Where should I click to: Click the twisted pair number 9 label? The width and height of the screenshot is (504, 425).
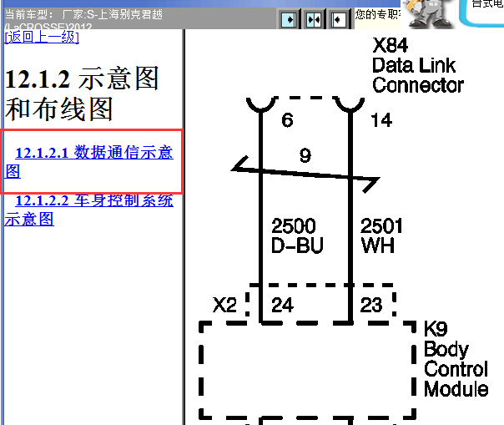(x=305, y=155)
